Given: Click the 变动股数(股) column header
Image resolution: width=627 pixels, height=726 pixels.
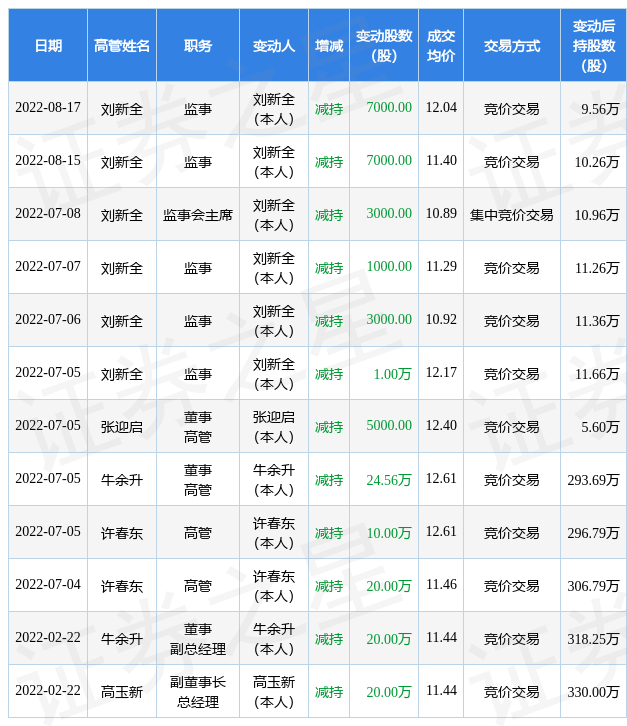Looking at the screenshot, I should 384,46.
